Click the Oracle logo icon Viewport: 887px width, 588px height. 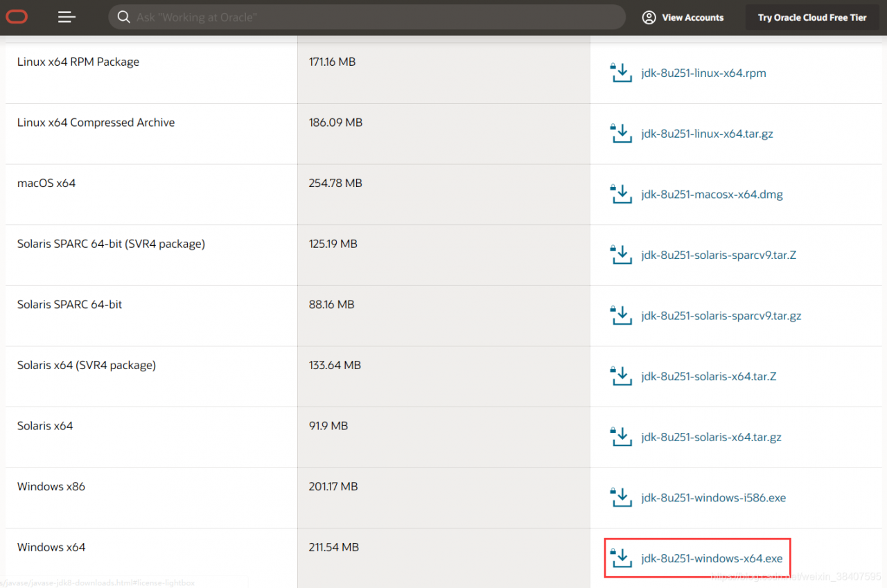click(x=17, y=17)
